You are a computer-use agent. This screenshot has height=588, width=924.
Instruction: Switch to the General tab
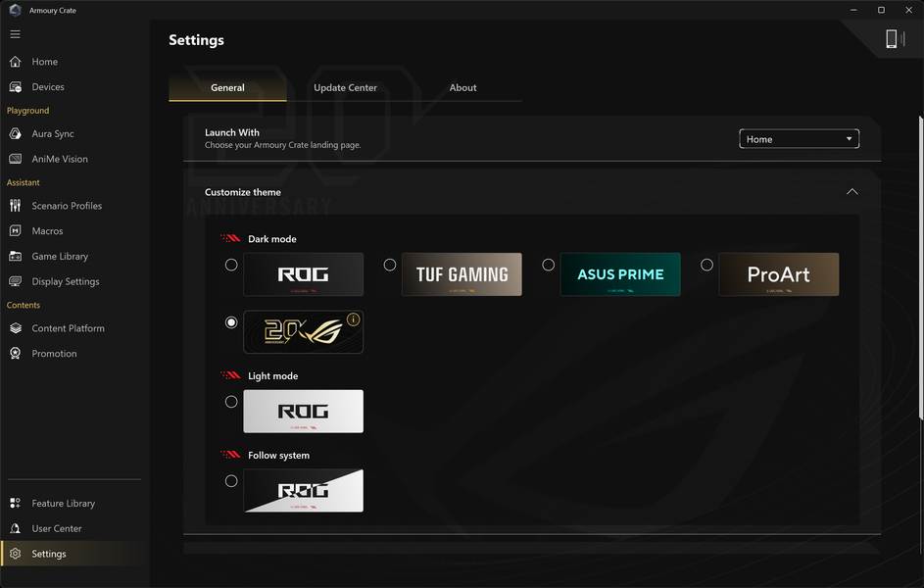click(x=227, y=88)
